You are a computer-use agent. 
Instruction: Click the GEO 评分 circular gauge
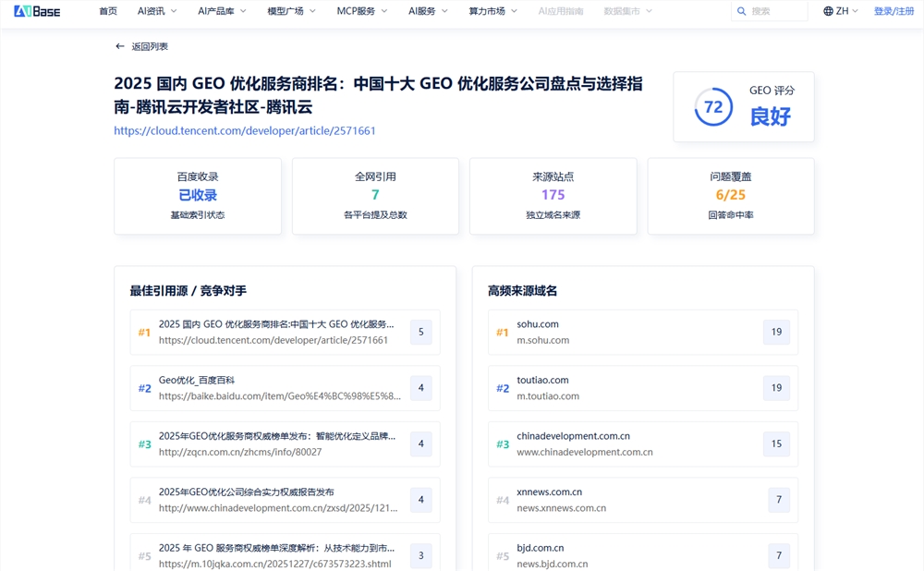[711, 104]
